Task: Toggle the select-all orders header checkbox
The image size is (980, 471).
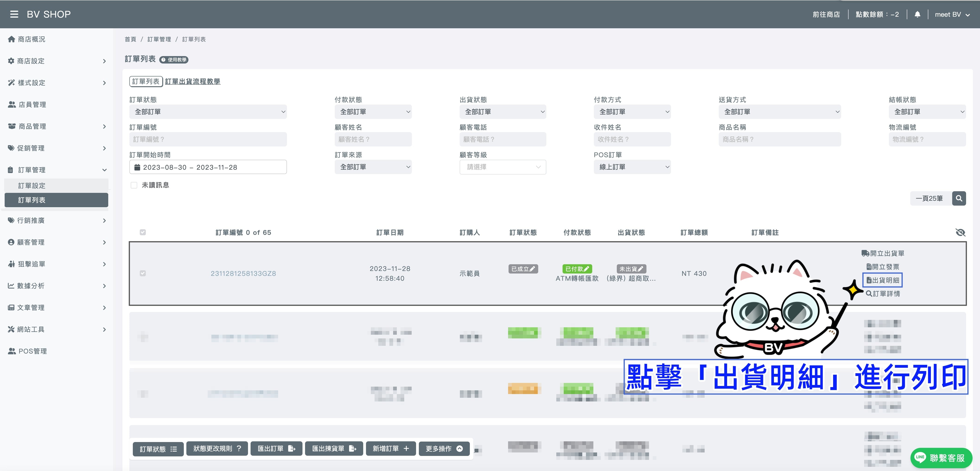Action: pos(143,232)
